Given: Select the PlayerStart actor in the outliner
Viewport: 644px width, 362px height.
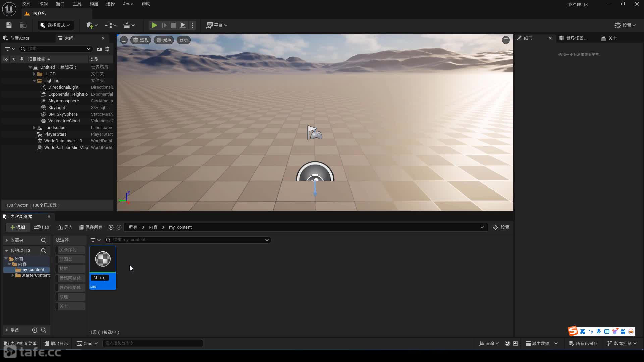Looking at the screenshot, I should coord(55,134).
